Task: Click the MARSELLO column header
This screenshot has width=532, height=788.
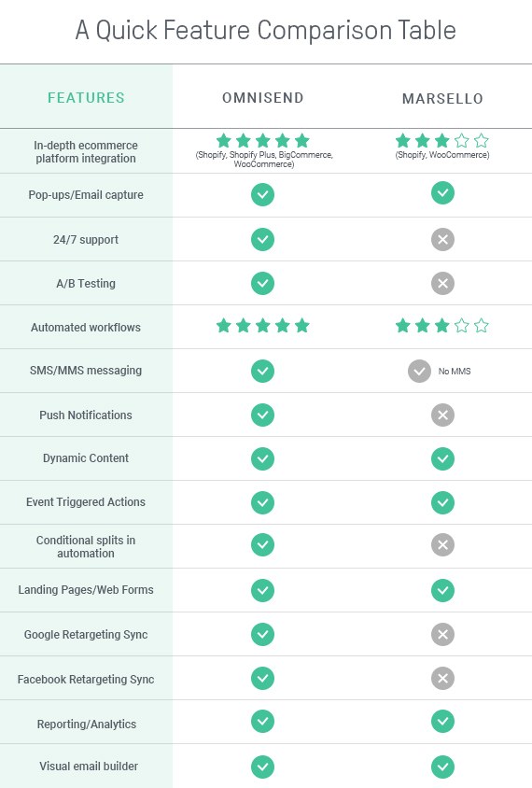Action: pyautogui.click(x=442, y=99)
